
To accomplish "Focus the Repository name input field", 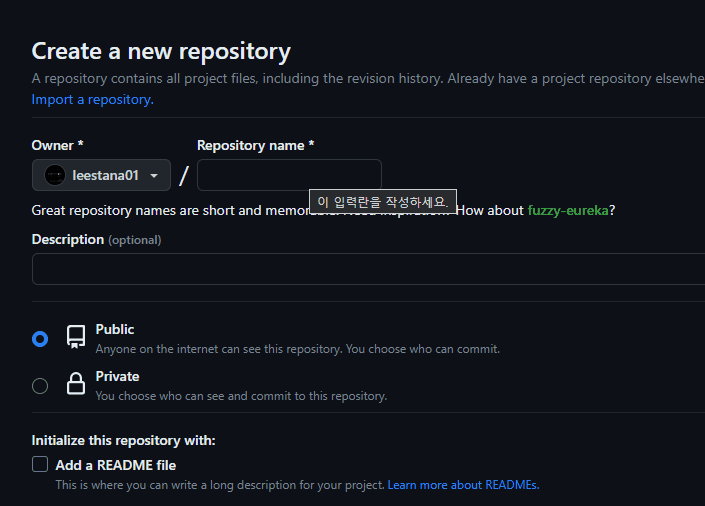I will tap(289, 175).
